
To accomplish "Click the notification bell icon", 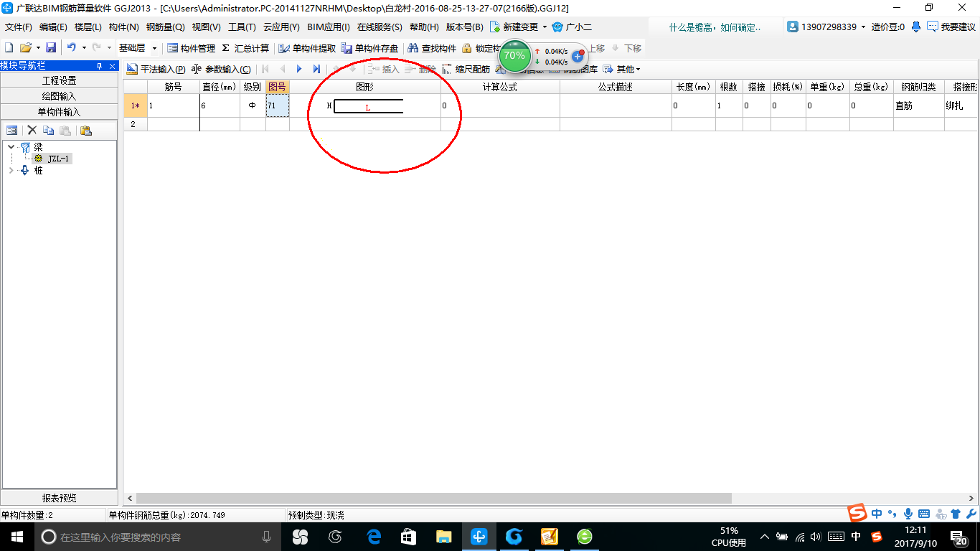I will pyautogui.click(x=916, y=27).
